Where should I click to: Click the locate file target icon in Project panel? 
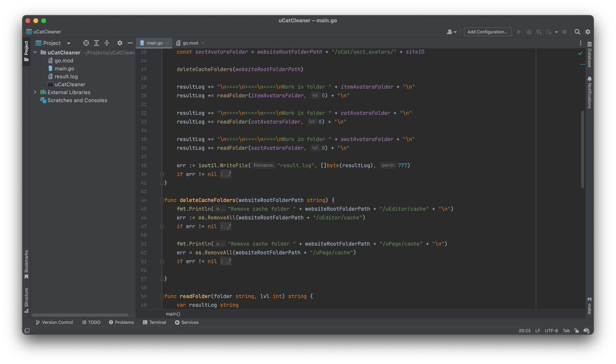click(86, 43)
